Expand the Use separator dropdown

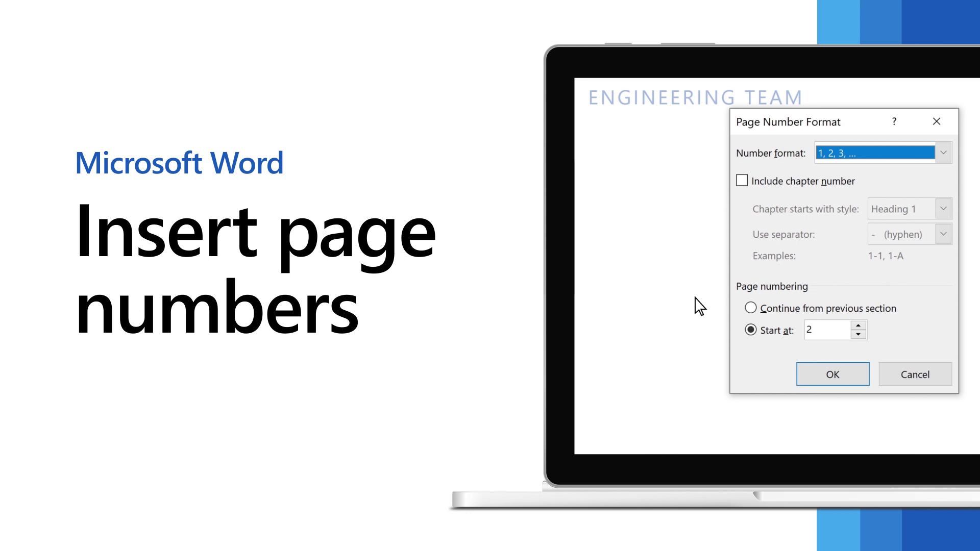pyautogui.click(x=944, y=234)
